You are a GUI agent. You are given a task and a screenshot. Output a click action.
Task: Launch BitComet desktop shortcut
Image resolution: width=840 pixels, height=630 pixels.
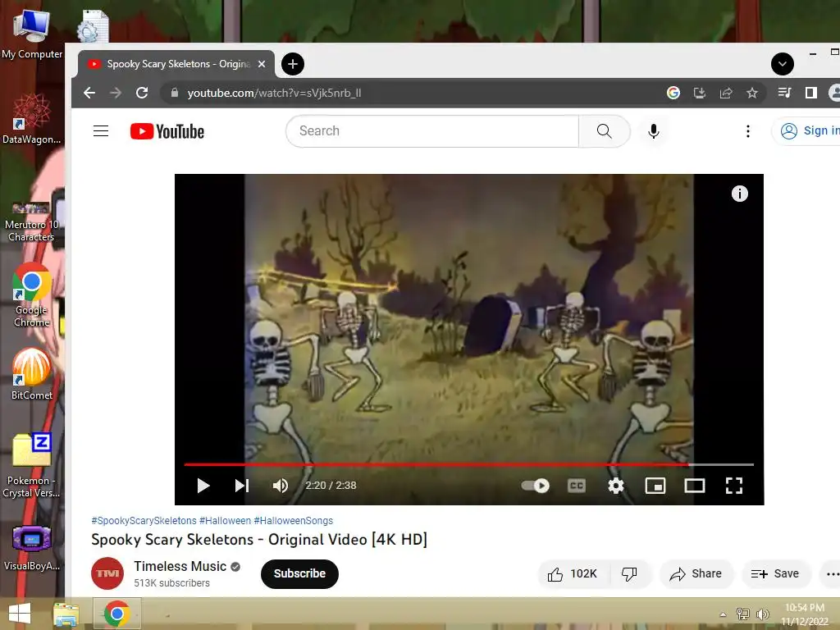32,374
